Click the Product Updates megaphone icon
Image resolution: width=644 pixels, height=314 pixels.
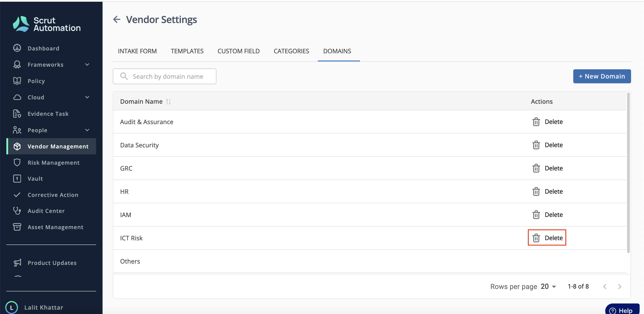[x=17, y=263]
